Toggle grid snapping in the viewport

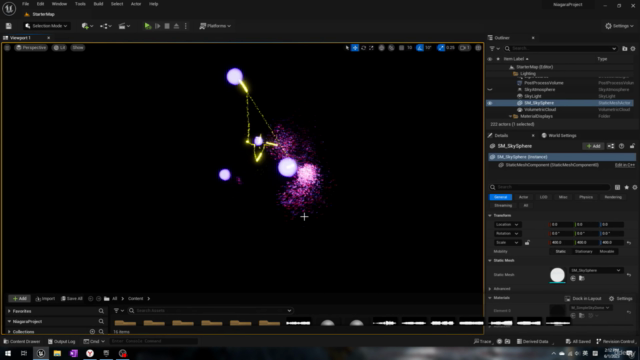click(401, 48)
